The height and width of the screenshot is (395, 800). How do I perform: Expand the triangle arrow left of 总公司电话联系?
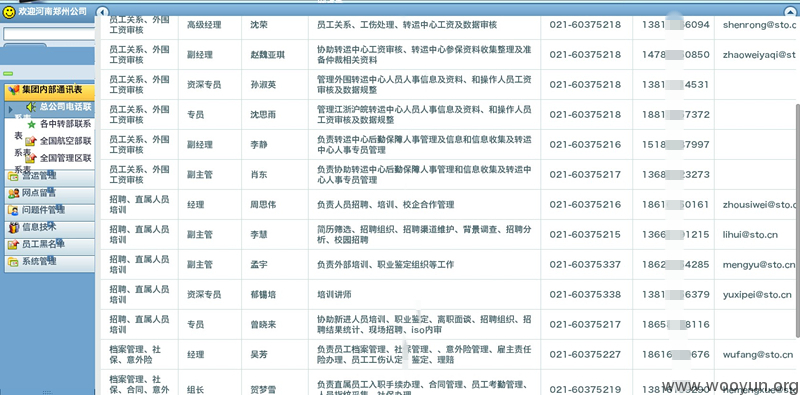click(x=11, y=109)
